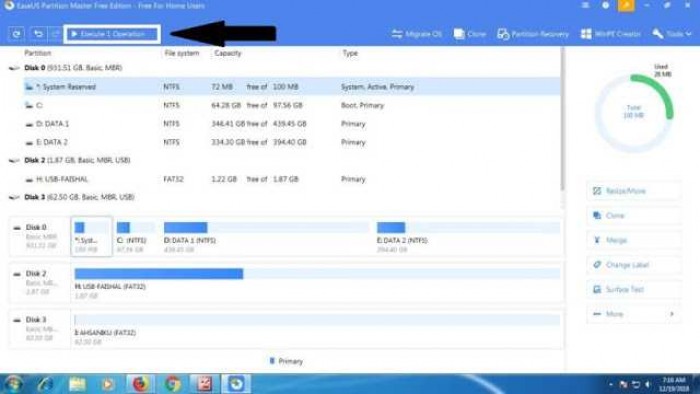Click the Disk 3 label in disk map
This screenshot has height=394, width=700.
pyautogui.click(x=36, y=319)
